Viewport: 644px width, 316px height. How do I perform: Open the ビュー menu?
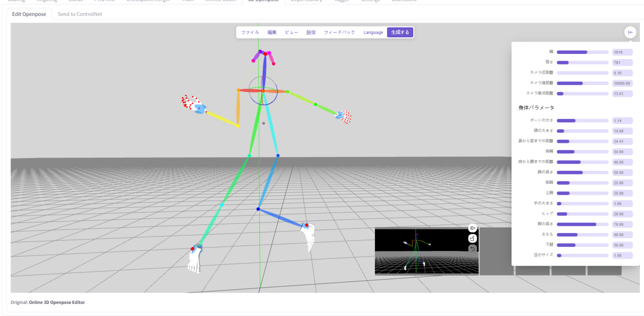pos(291,32)
